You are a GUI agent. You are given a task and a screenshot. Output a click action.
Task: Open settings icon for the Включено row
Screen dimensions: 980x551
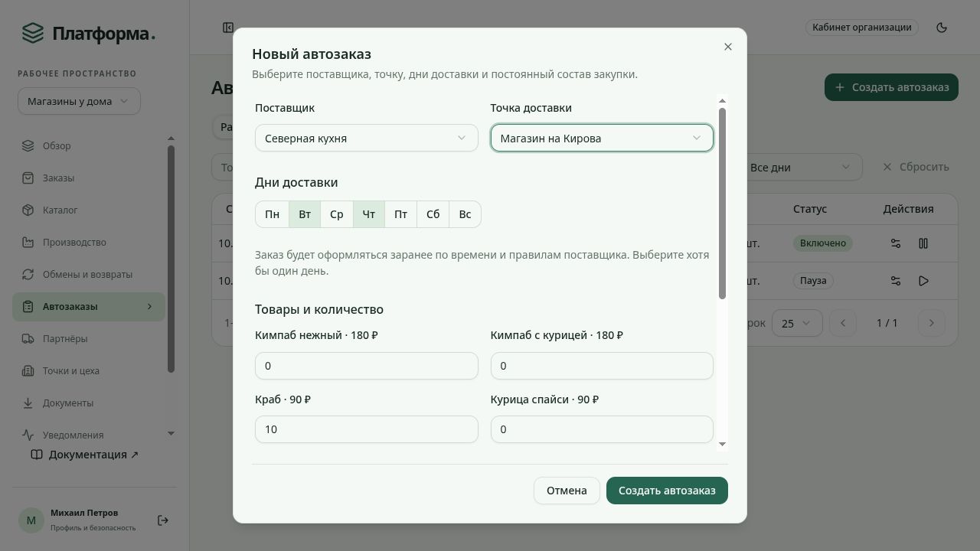(x=896, y=243)
